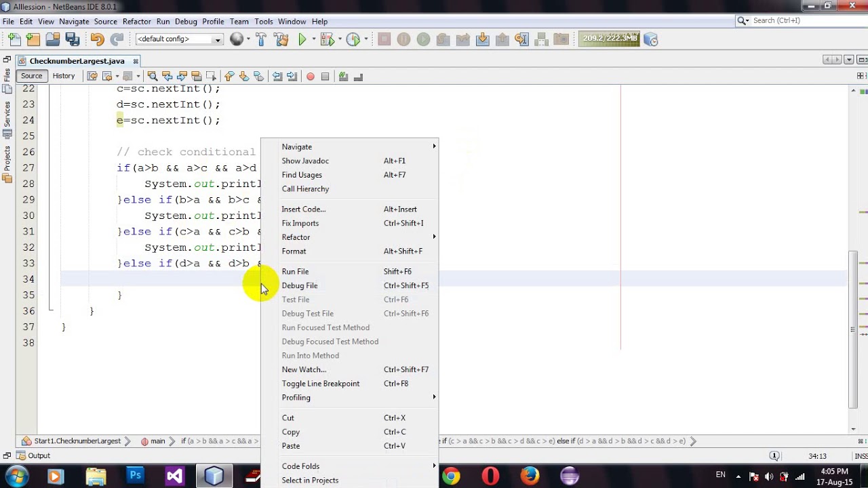Image resolution: width=868 pixels, height=488 pixels.
Task: Click the memory usage garbage collection bar
Action: click(609, 39)
